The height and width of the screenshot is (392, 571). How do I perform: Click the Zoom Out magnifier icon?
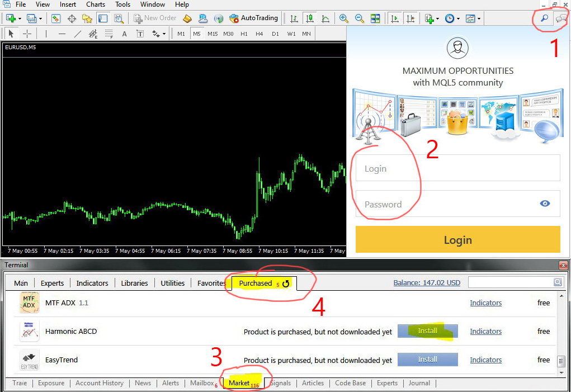(x=359, y=18)
